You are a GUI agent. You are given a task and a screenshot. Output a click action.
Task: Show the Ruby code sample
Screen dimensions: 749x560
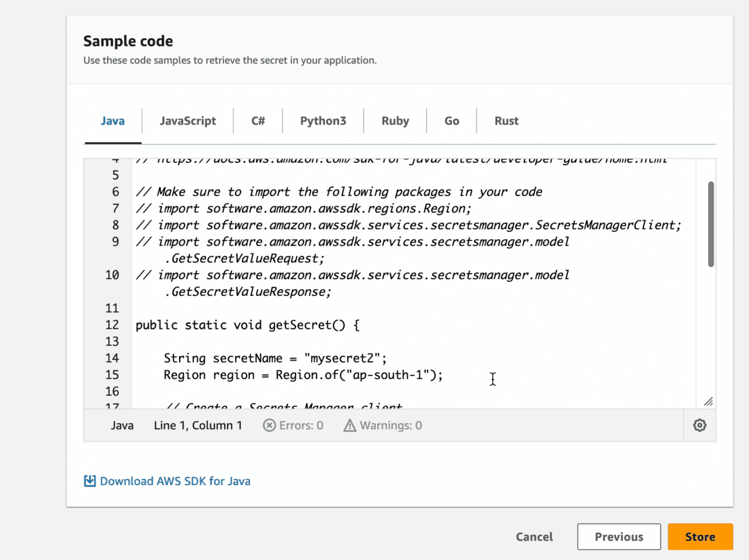coord(395,121)
